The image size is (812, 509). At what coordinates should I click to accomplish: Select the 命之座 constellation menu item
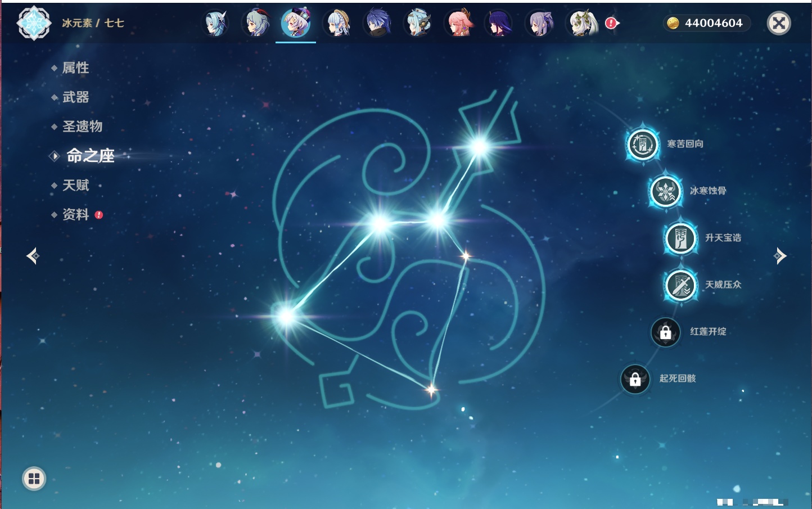tap(90, 156)
